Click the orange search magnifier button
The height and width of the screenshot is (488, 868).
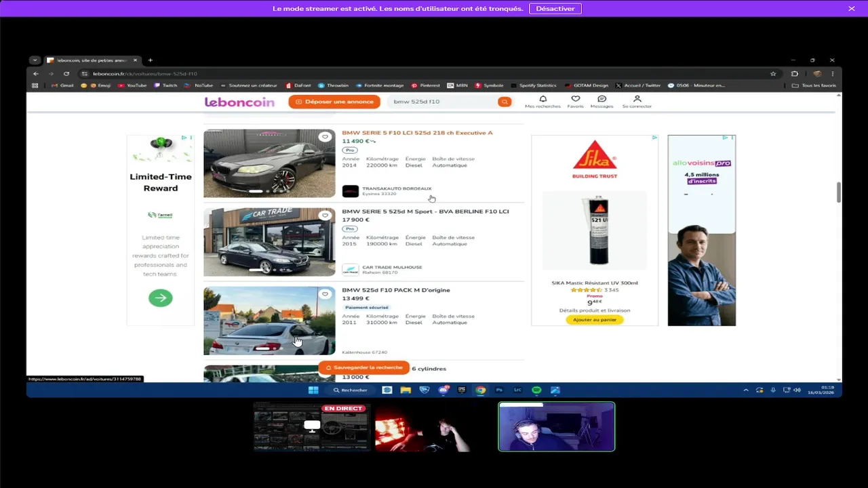(505, 102)
